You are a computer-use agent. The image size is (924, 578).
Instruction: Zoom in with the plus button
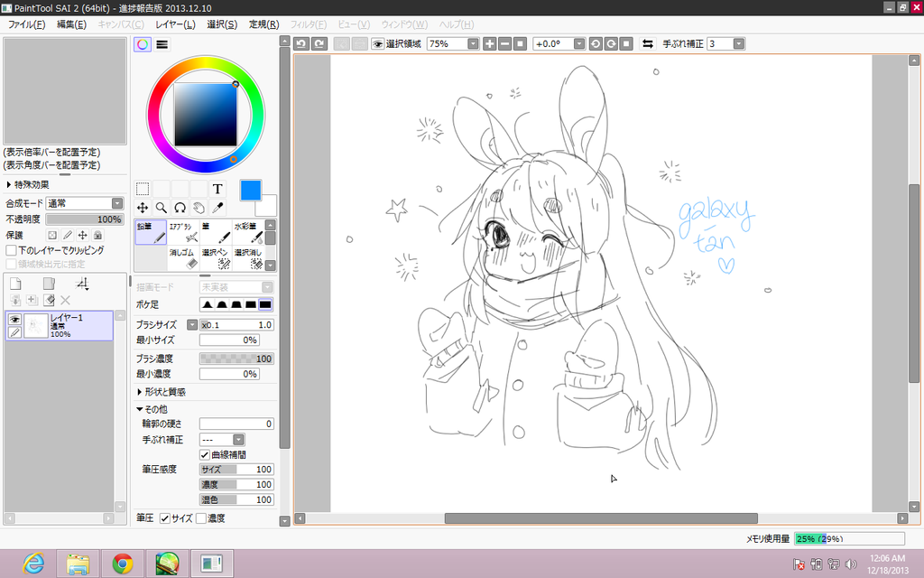490,43
